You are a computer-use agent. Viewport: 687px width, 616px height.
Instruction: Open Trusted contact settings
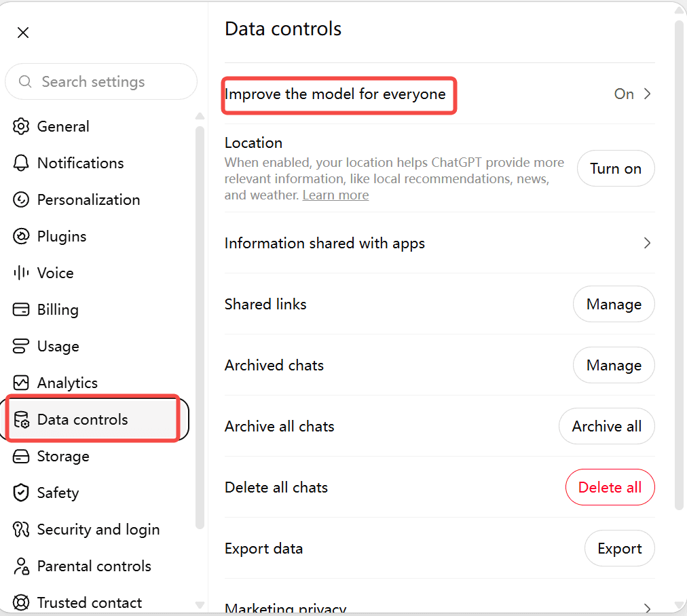[95, 602]
